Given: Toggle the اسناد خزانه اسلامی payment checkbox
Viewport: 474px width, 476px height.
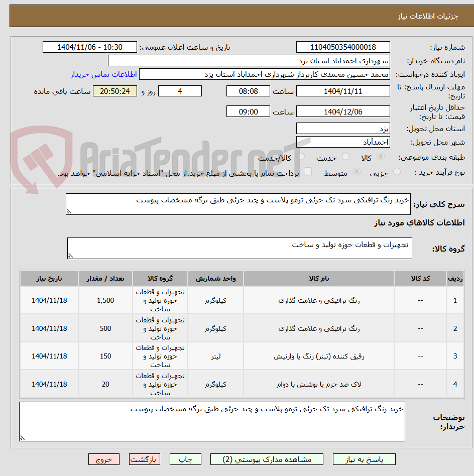Looking at the screenshot, I should tap(308, 172).
